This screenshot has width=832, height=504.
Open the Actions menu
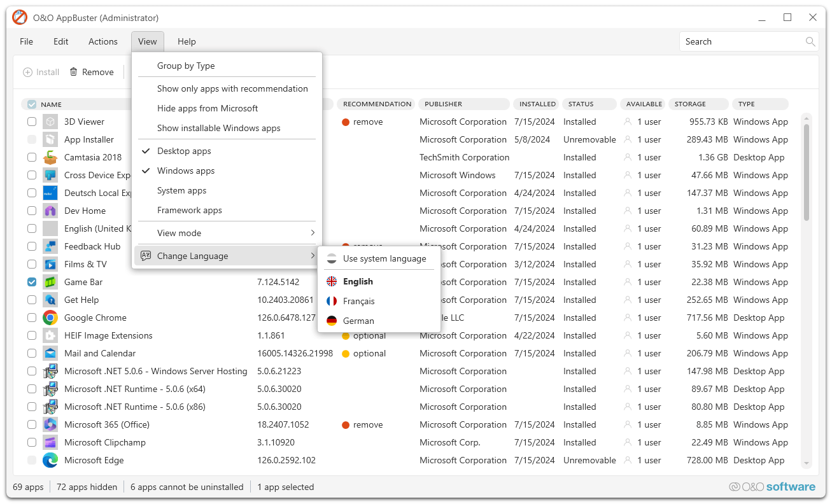(103, 41)
